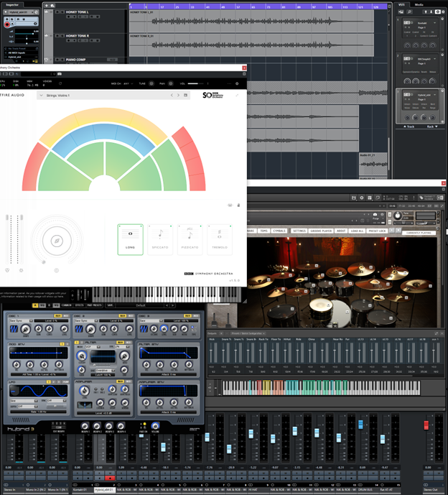
Task: Toggle OSC 1 on button
Action: point(57,315)
